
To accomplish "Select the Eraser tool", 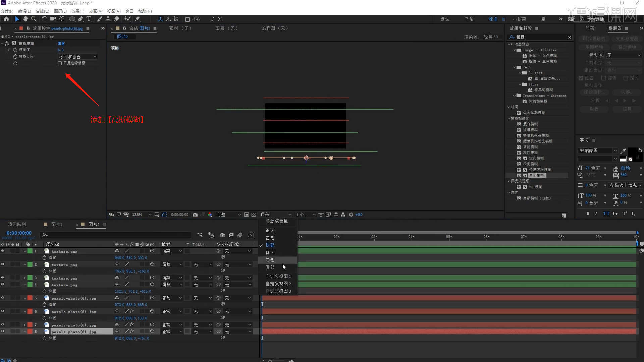I will [116, 19].
